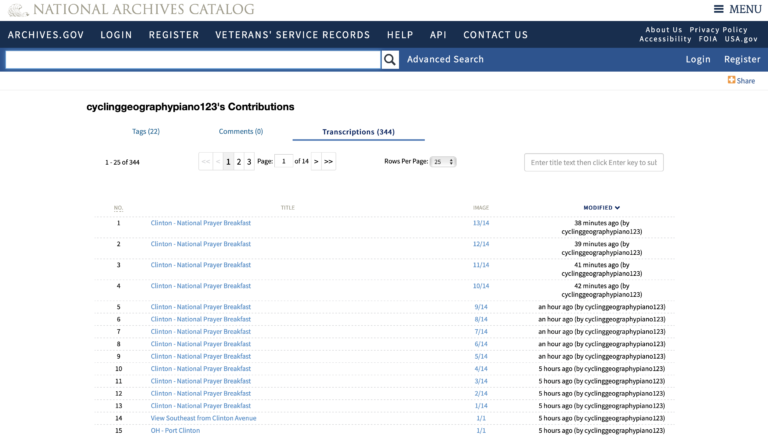Open CONTACT US page

[496, 35]
